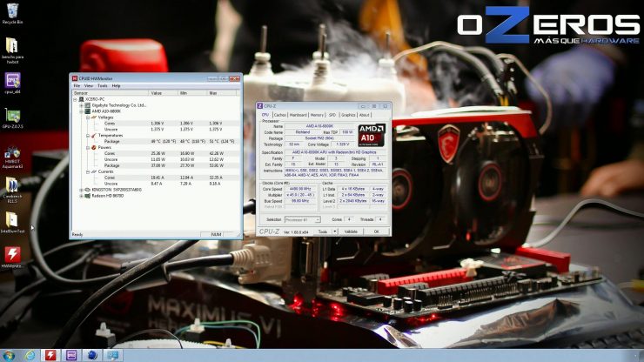
Task: Collapse the Powers group
Action: coord(88,148)
